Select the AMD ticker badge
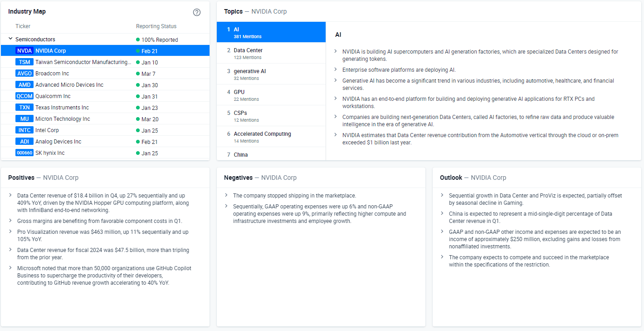 tap(24, 85)
